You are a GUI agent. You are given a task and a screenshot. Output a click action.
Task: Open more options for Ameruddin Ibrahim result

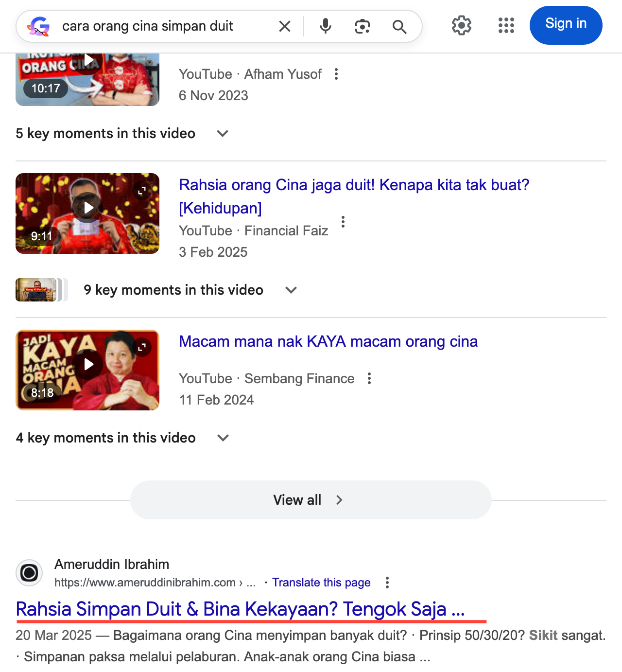[387, 583]
